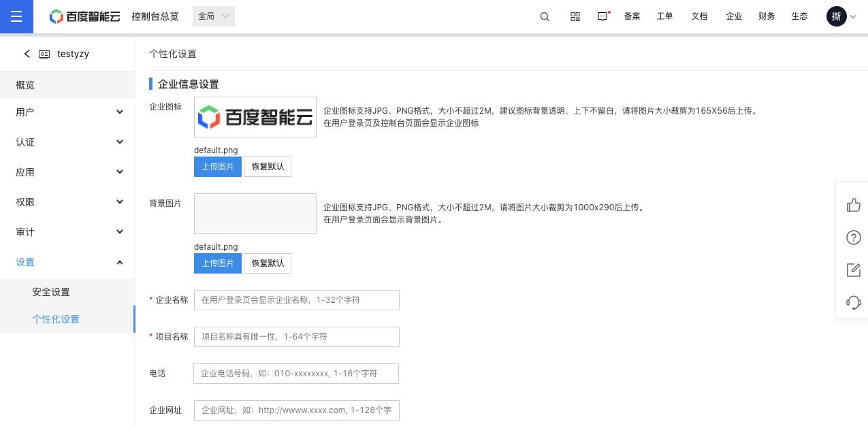The height and width of the screenshot is (426, 868).
Task: Click default.png filename under background image
Action: pos(216,247)
